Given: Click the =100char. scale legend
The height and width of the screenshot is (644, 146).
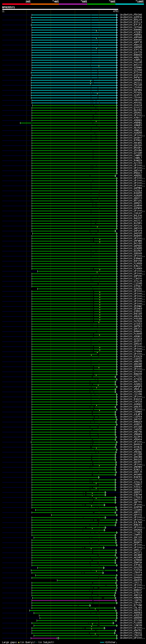Looking at the screenshot, I should [108, 642].
